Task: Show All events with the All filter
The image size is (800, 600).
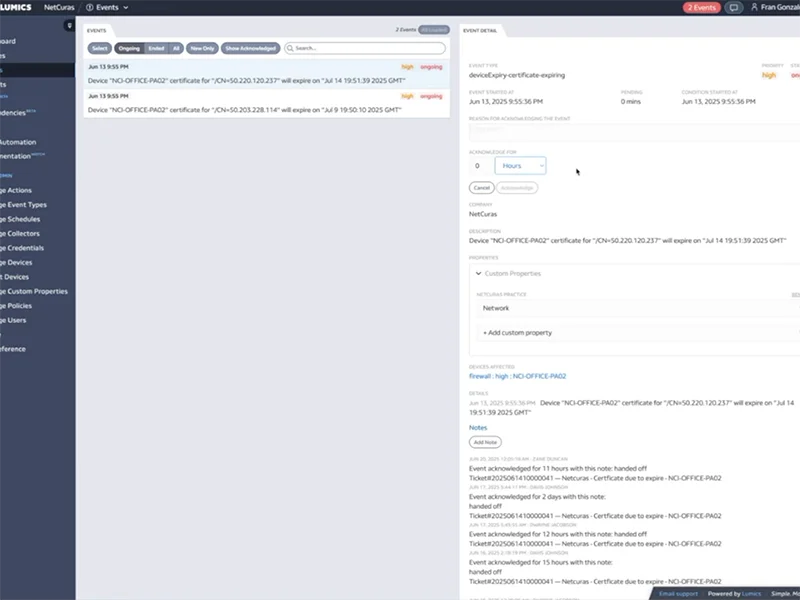Action: pos(176,48)
